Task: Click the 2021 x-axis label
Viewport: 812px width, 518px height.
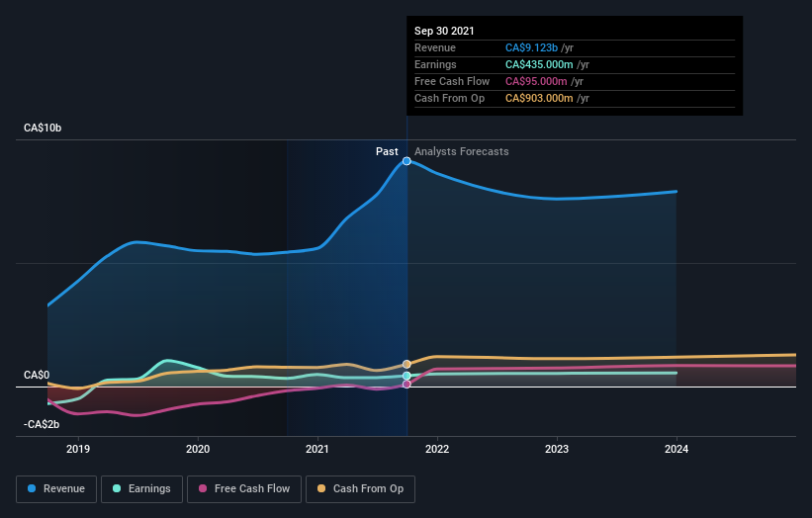Action: 317,449
